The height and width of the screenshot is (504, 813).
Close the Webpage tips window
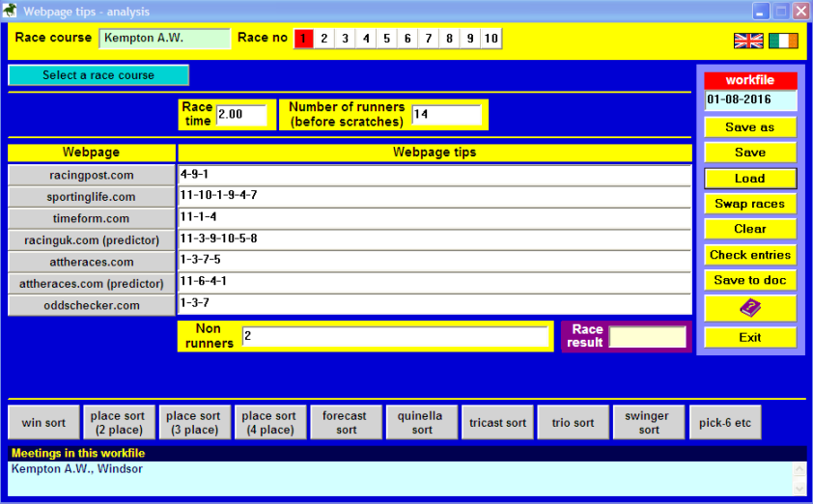[800, 11]
